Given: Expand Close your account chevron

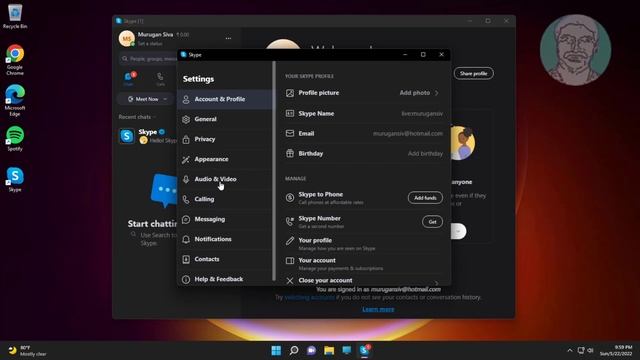Looking at the screenshot, I should coord(437,282).
